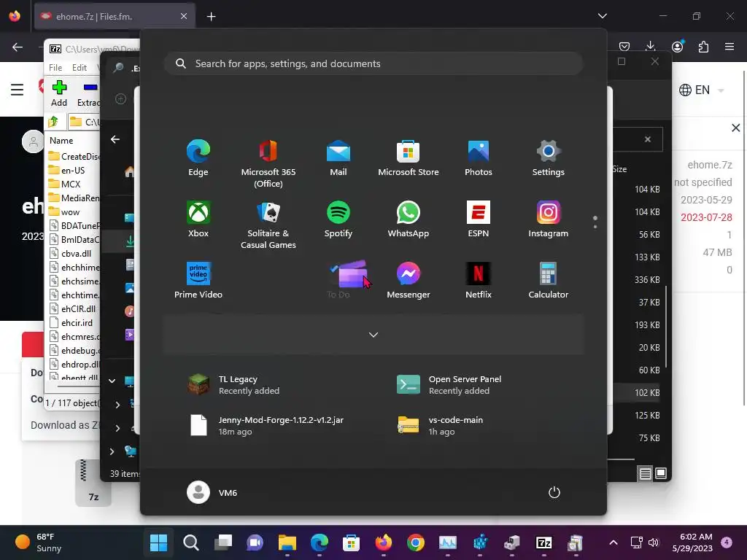Viewport: 747px width, 560px height.
Task: Click the Start menu search box
Action: [373, 64]
